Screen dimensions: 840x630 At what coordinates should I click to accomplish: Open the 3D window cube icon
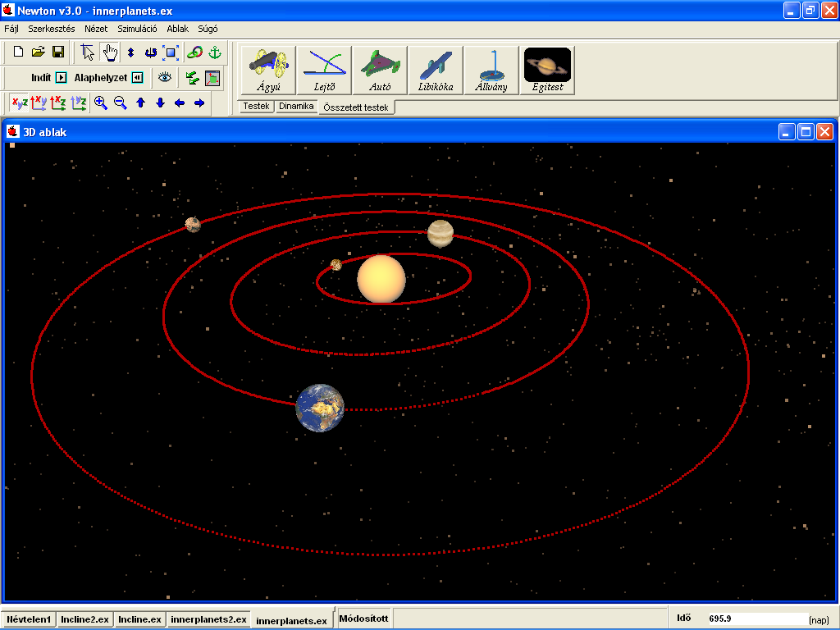pyautogui.click(x=212, y=78)
